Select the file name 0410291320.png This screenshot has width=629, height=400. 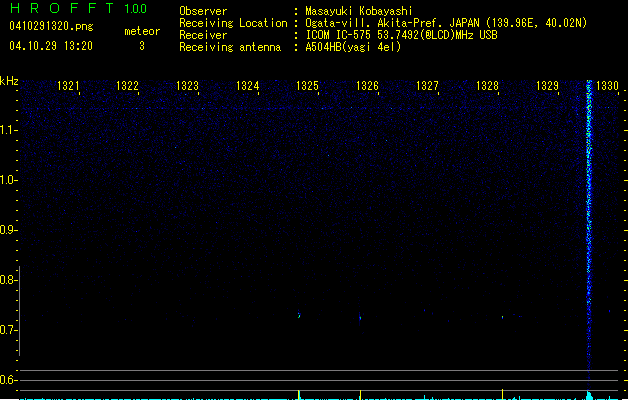coord(51,26)
